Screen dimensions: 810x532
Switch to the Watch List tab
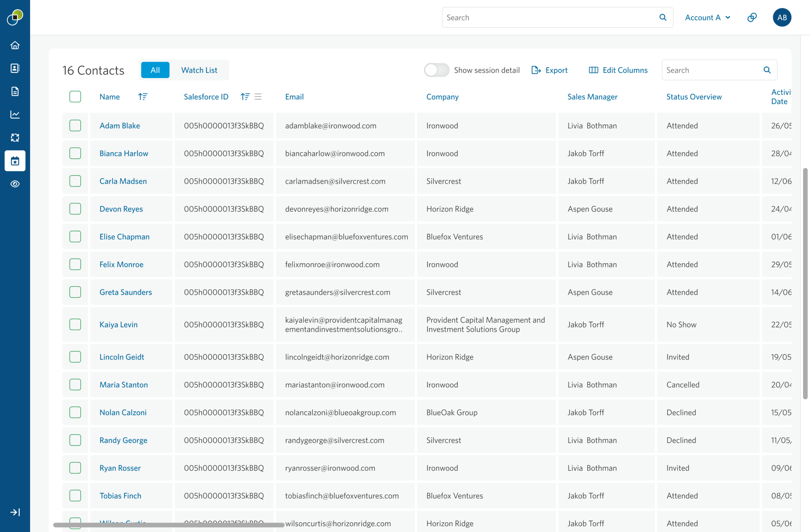(x=199, y=70)
